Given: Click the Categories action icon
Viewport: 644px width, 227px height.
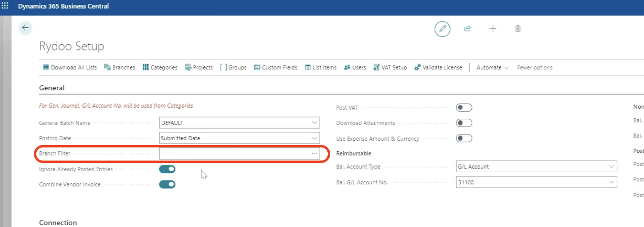Looking at the screenshot, I should point(145,67).
